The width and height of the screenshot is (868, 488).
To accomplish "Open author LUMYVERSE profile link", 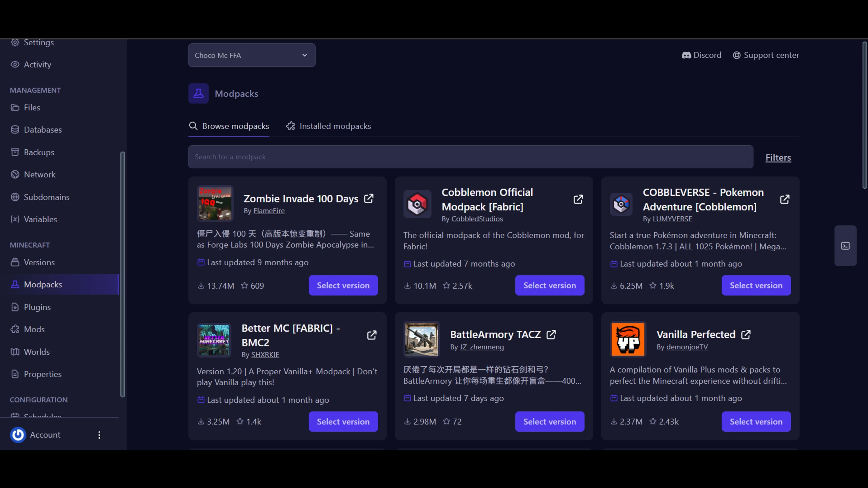I will point(672,219).
